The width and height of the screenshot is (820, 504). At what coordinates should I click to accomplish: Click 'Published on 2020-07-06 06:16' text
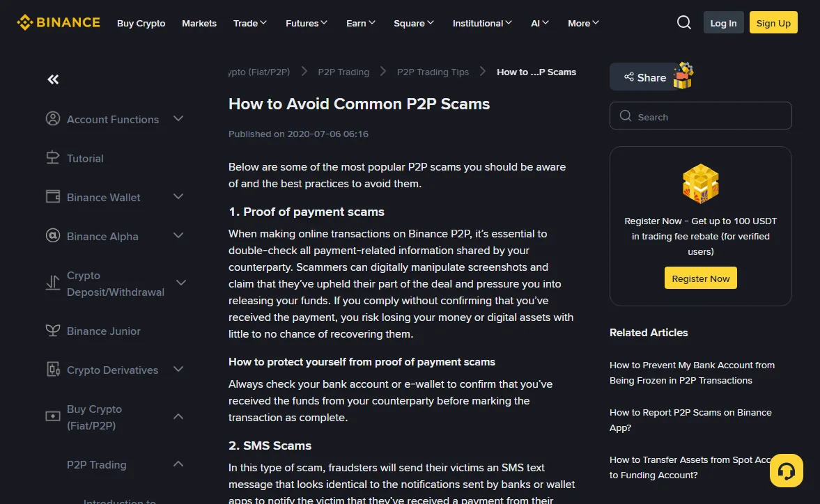pyautogui.click(x=299, y=134)
